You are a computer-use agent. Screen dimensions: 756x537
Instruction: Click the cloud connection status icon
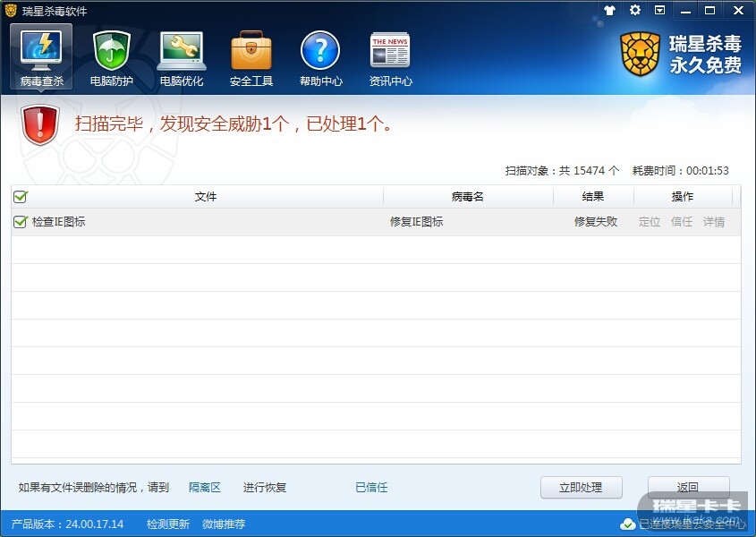627,524
